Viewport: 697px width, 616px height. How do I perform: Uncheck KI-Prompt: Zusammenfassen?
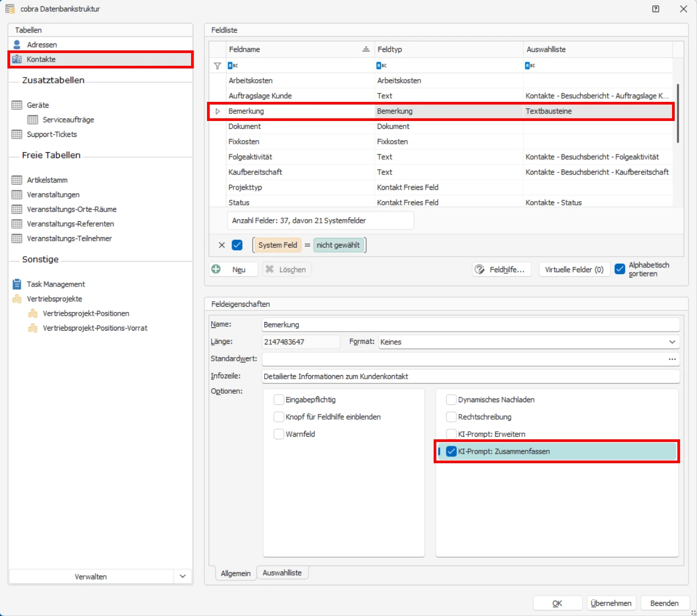coord(451,452)
